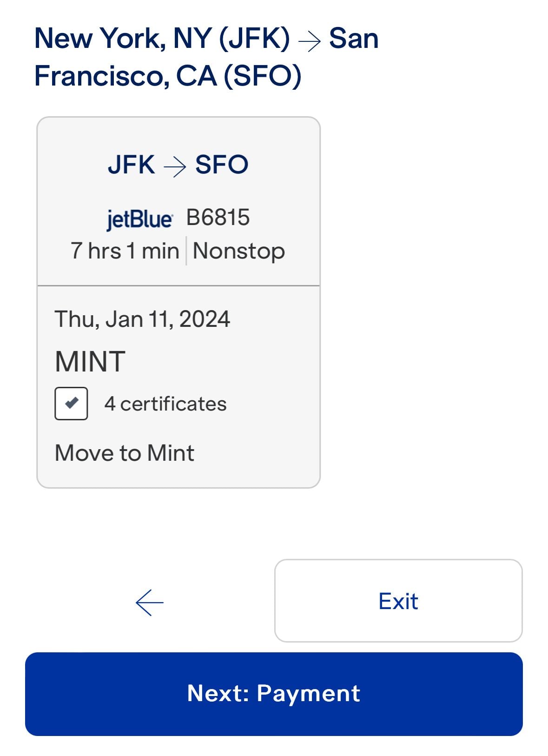Toggle the 4 certificates checkbox
The height and width of the screenshot is (756, 548).
pos(71,404)
